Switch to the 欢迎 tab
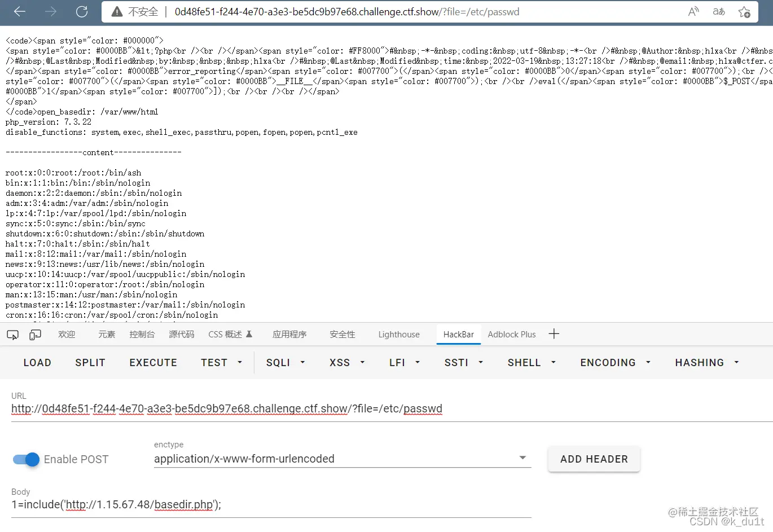 tap(67, 335)
